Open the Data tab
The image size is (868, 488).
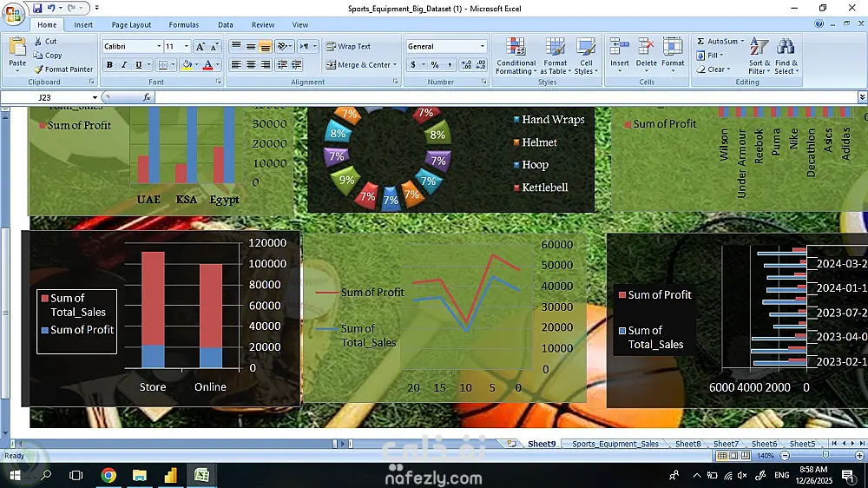tap(226, 25)
